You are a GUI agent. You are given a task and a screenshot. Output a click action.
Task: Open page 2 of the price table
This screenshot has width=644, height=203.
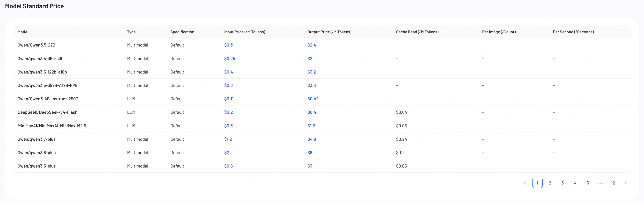pos(550,183)
